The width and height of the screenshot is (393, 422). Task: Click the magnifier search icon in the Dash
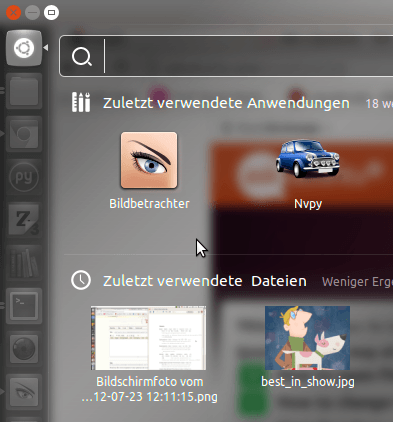[x=82, y=56]
